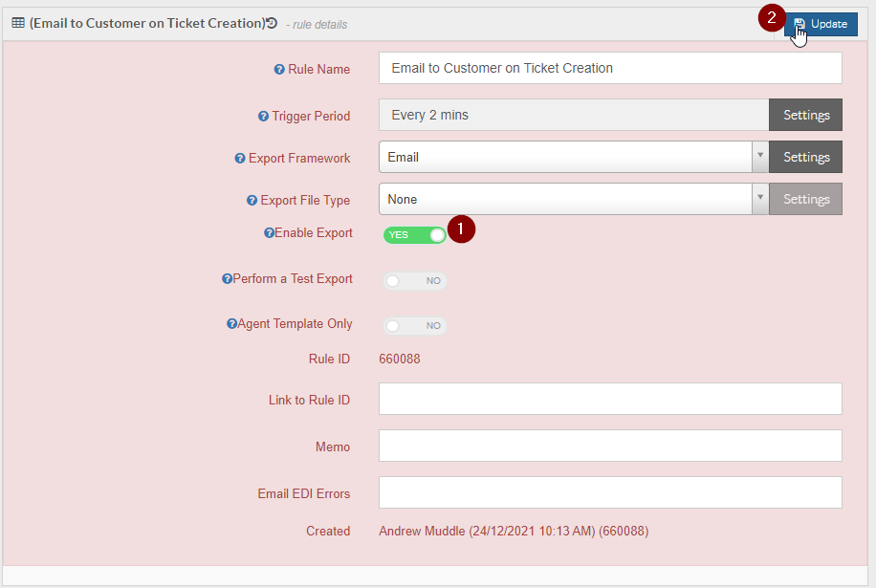Toggle Enable Export switch off
Screen dimensions: 876x588
coord(414,235)
